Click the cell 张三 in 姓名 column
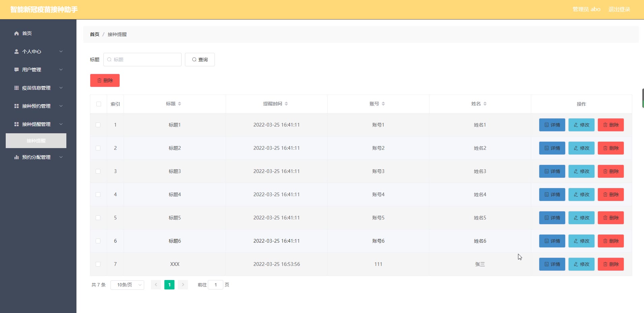 coord(480,264)
